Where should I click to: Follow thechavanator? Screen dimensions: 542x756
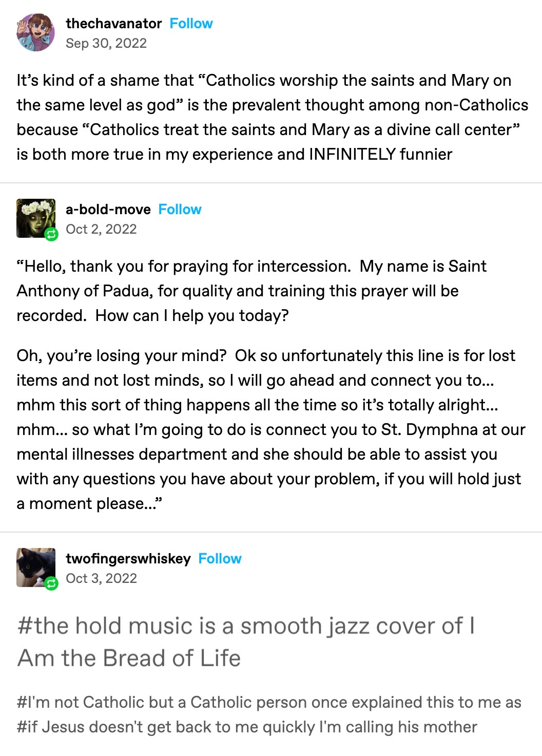pos(191,24)
